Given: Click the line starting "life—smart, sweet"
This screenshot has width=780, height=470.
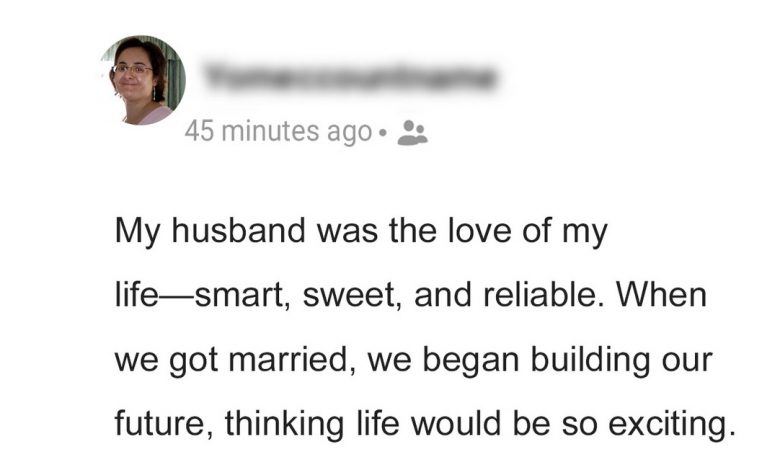Looking at the screenshot, I should 410,297.
